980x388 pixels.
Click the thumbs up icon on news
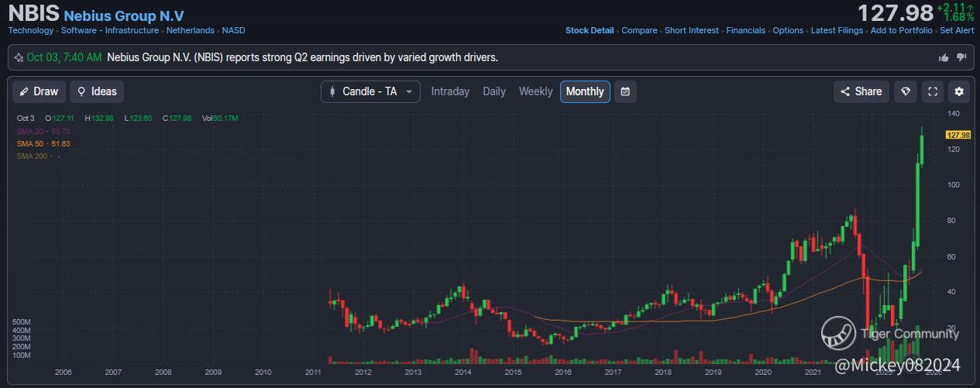[944, 57]
